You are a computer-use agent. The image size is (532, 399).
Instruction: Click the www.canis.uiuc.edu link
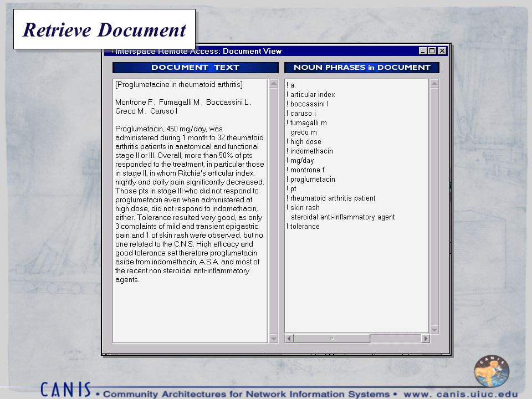point(461,394)
